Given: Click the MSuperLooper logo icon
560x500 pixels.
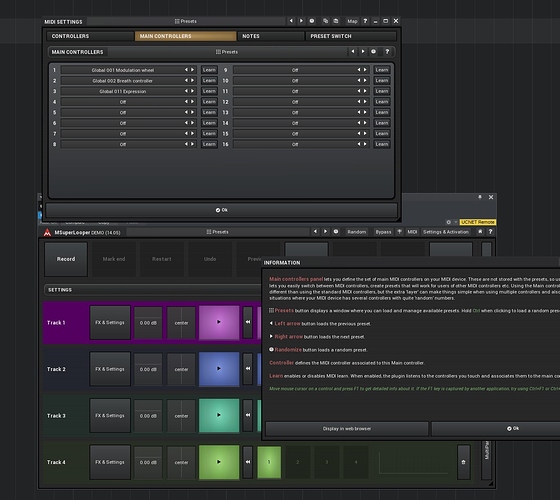Looking at the screenshot, I should point(47,233).
